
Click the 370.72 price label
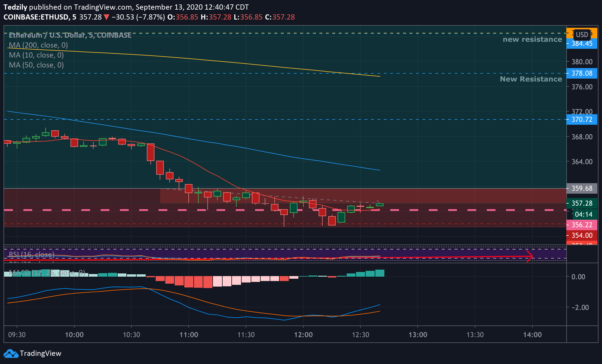coord(582,119)
